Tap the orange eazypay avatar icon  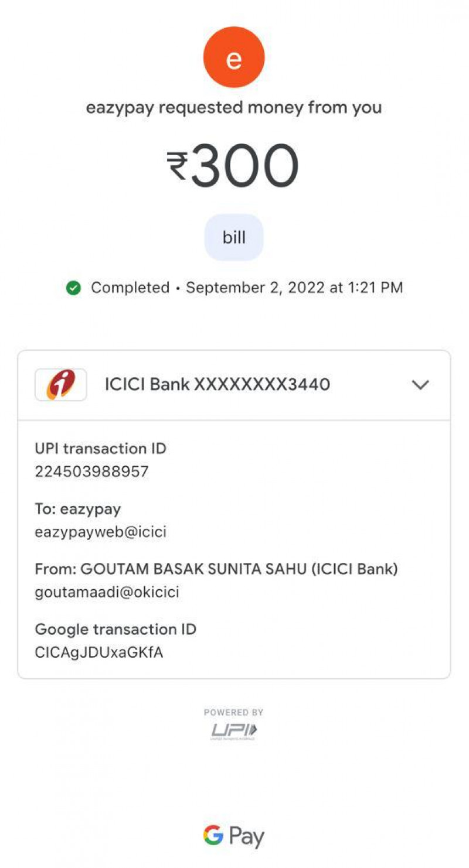[234, 57]
